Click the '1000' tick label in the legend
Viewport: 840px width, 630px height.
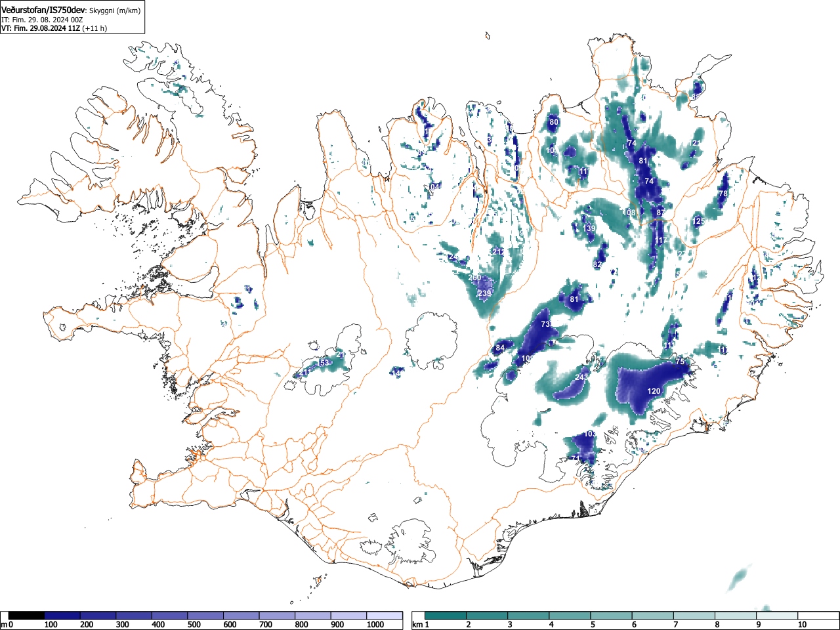(x=375, y=625)
